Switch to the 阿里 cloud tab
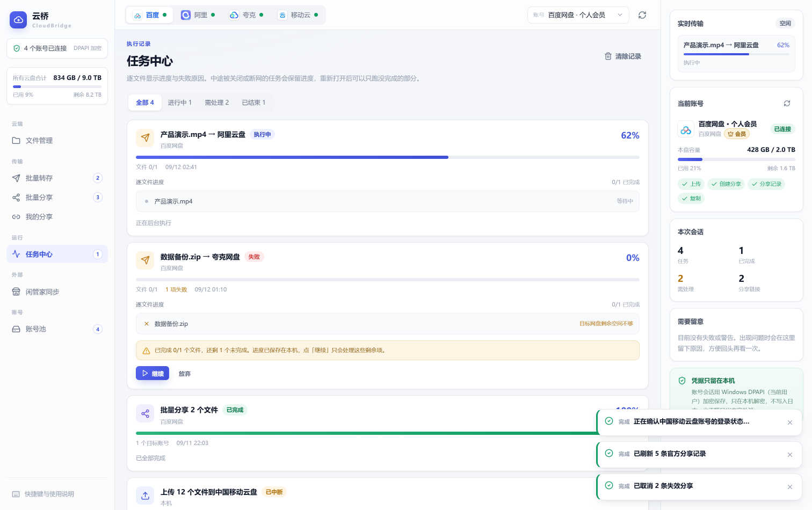 (x=198, y=15)
